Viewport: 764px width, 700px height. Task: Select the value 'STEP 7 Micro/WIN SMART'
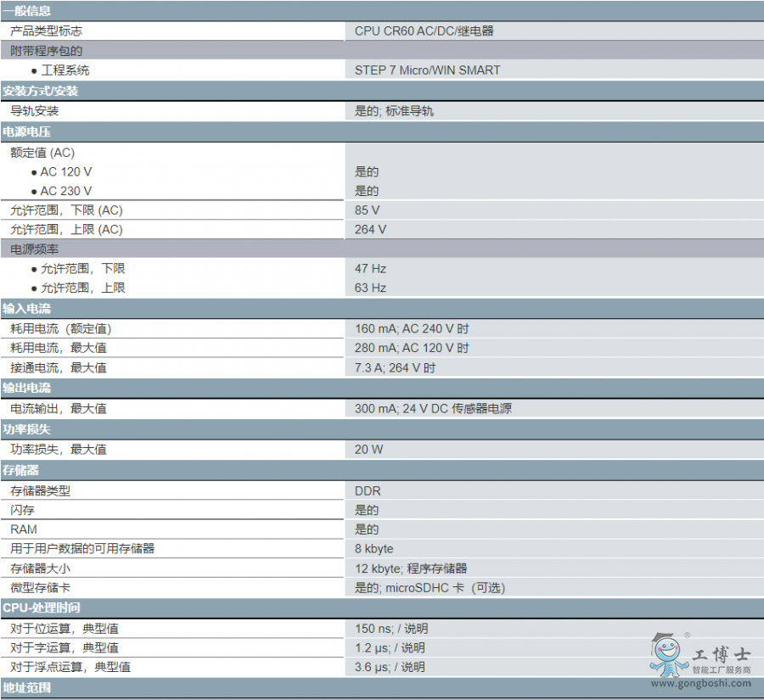click(x=427, y=70)
